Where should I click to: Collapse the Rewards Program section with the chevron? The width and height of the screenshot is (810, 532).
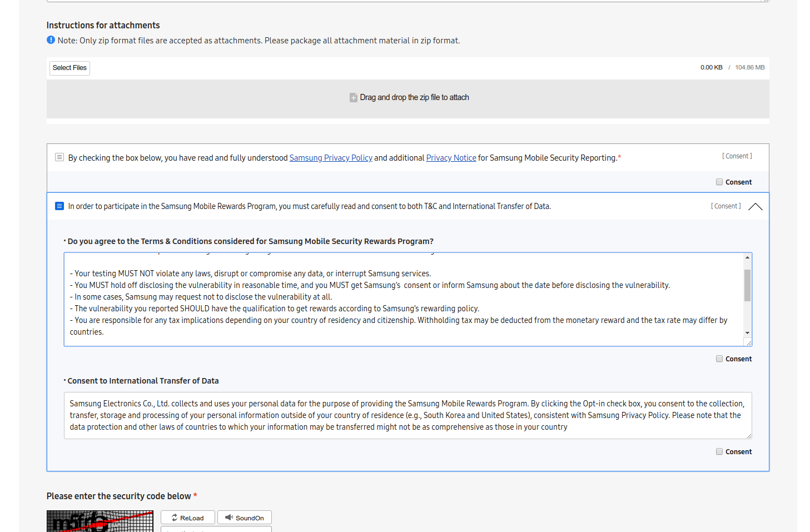755,207
